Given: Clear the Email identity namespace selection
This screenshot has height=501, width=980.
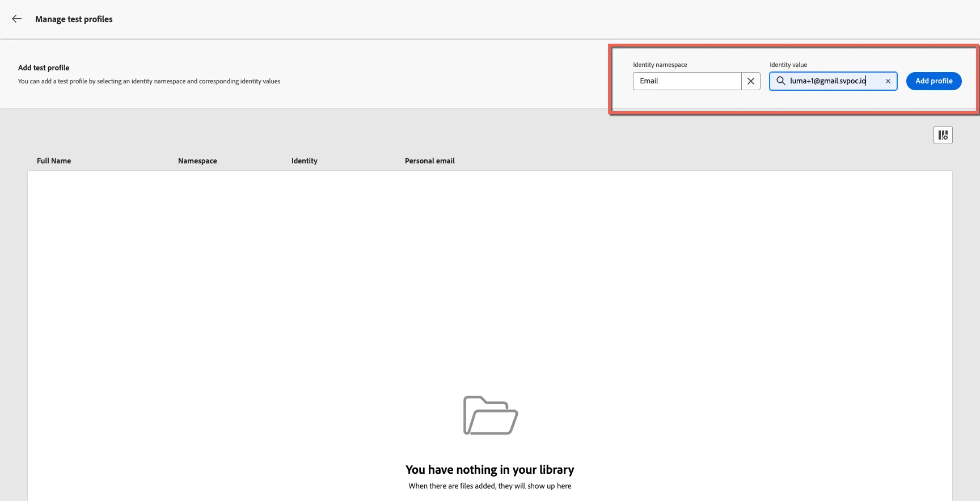Looking at the screenshot, I should click(751, 81).
